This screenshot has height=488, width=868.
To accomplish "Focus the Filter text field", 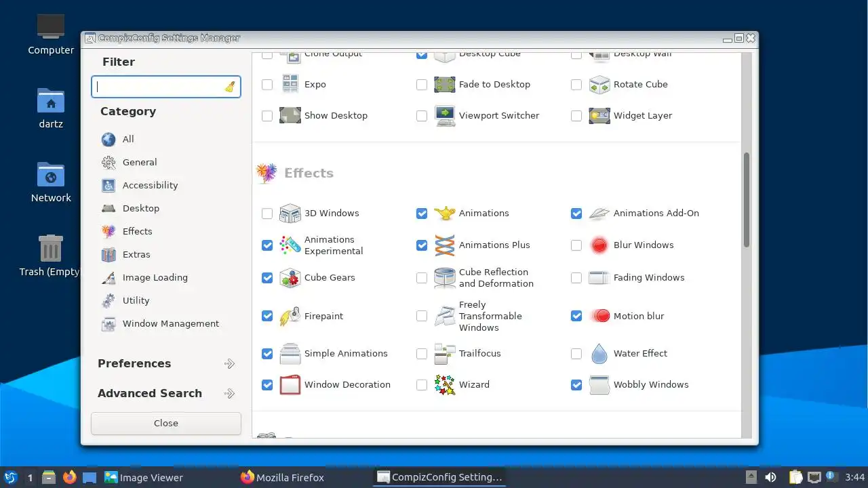I will coord(166,87).
